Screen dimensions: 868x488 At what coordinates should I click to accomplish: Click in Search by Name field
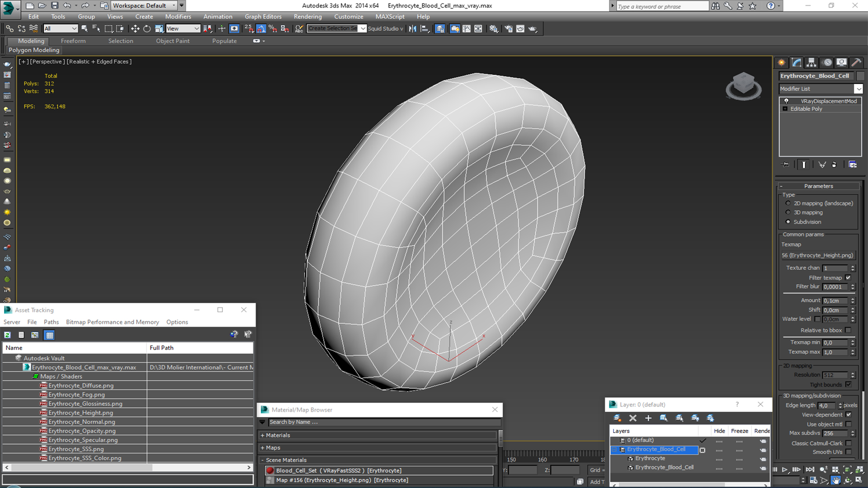tap(384, 422)
